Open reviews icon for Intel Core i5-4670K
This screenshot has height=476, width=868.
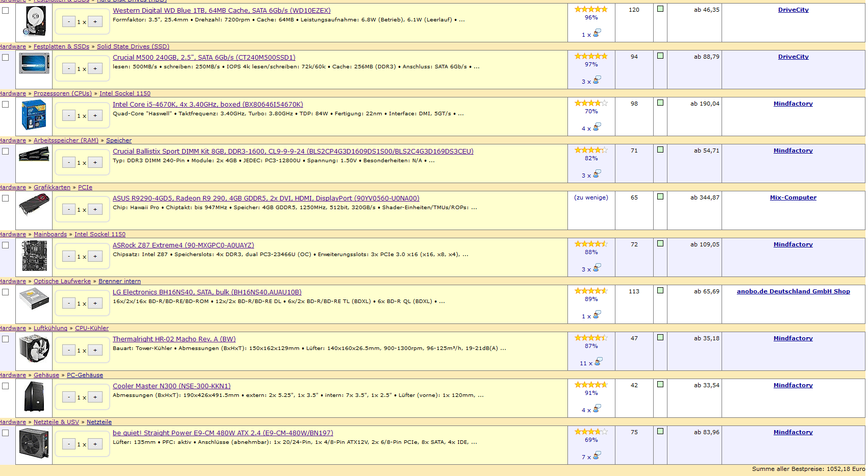597,127
